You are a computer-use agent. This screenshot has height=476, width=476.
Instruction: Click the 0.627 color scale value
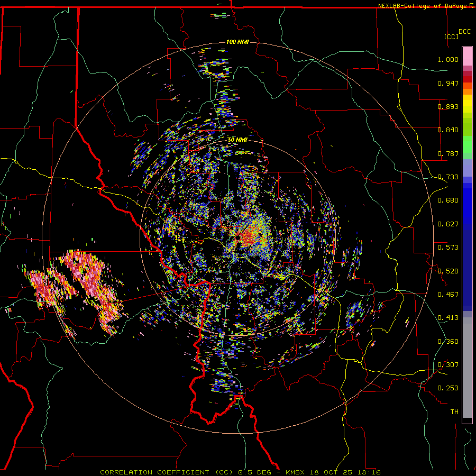448,224
